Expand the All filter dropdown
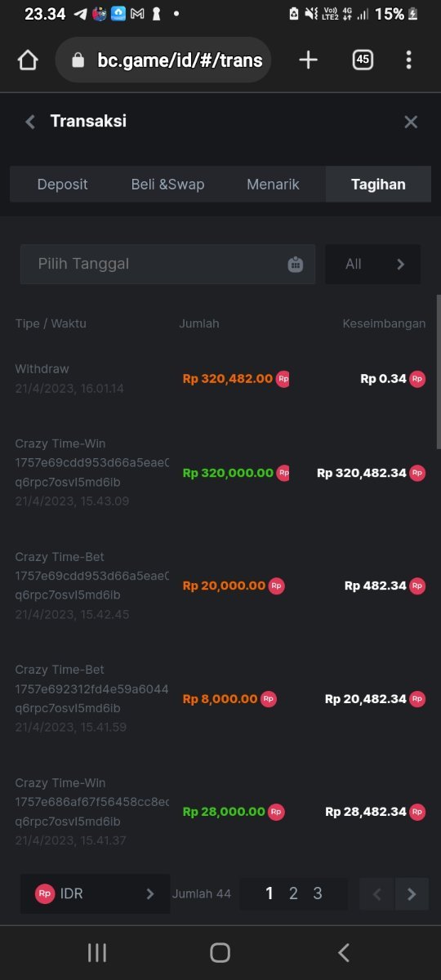Viewport: 441px width, 980px height. click(373, 264)
